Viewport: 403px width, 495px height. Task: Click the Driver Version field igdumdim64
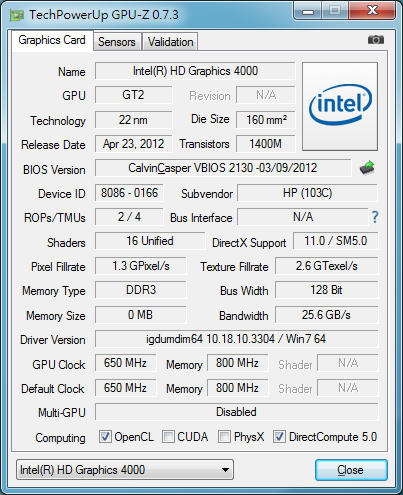point(237,339)
